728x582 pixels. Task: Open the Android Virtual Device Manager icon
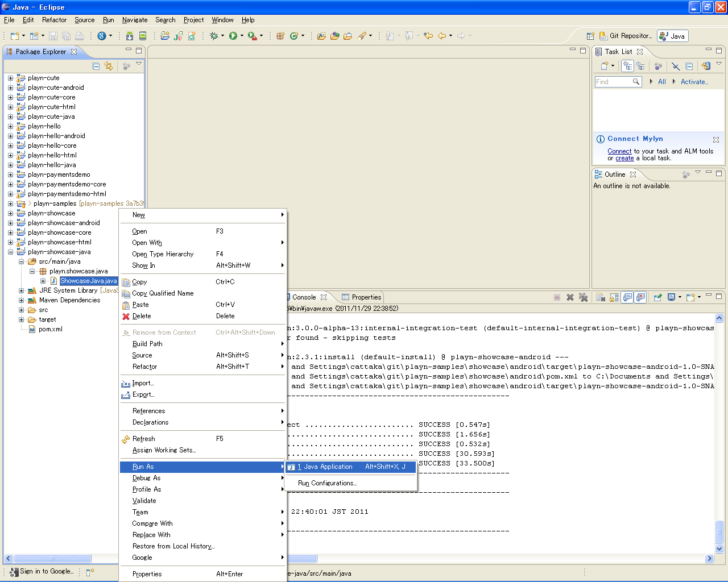(x=143, y=36)
